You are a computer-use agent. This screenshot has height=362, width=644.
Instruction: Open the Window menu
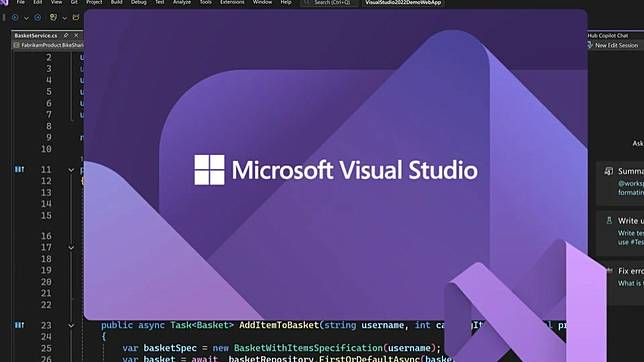(262, 2)
